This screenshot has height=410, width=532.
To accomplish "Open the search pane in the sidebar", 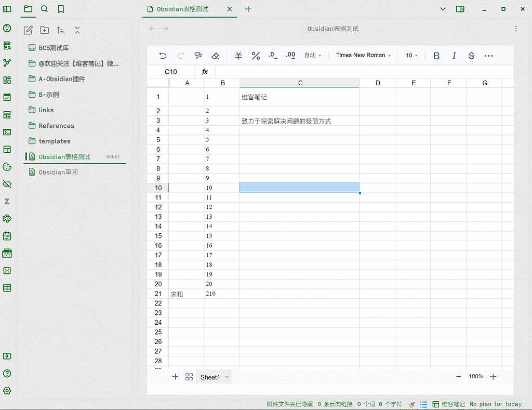I will (44, 9).
